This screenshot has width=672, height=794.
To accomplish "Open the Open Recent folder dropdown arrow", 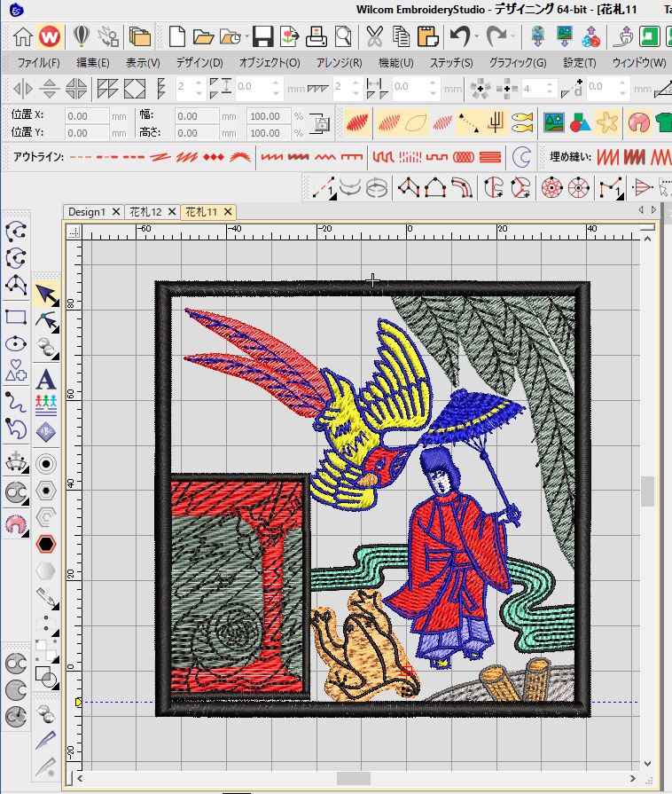I will click(247, 37).
